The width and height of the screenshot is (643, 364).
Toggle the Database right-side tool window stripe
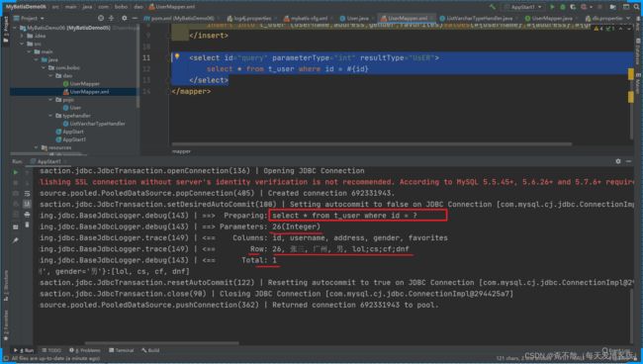point(638,51)
